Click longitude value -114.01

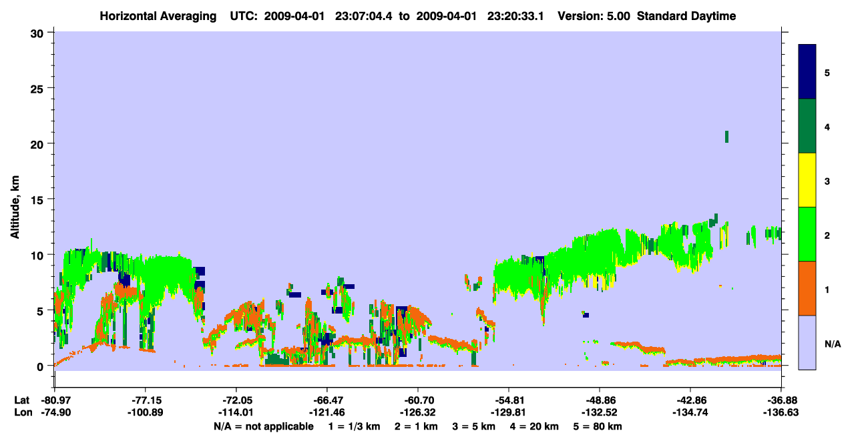(236, 413)
